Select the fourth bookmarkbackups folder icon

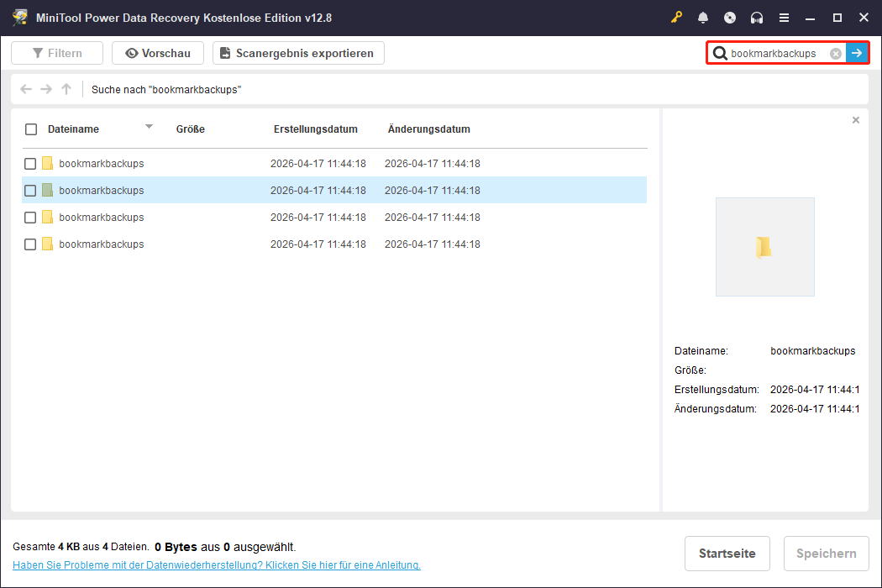pyautogui.click(x=48, y=244)
